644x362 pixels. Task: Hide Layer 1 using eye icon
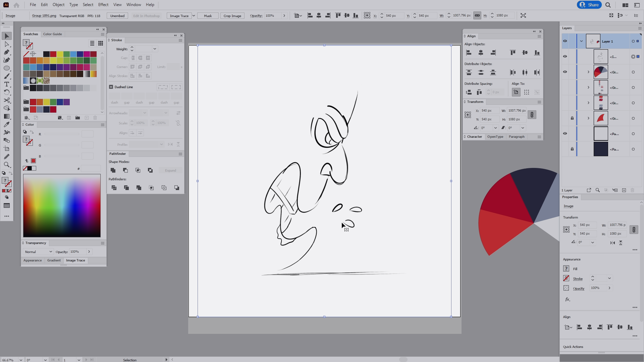565,41
